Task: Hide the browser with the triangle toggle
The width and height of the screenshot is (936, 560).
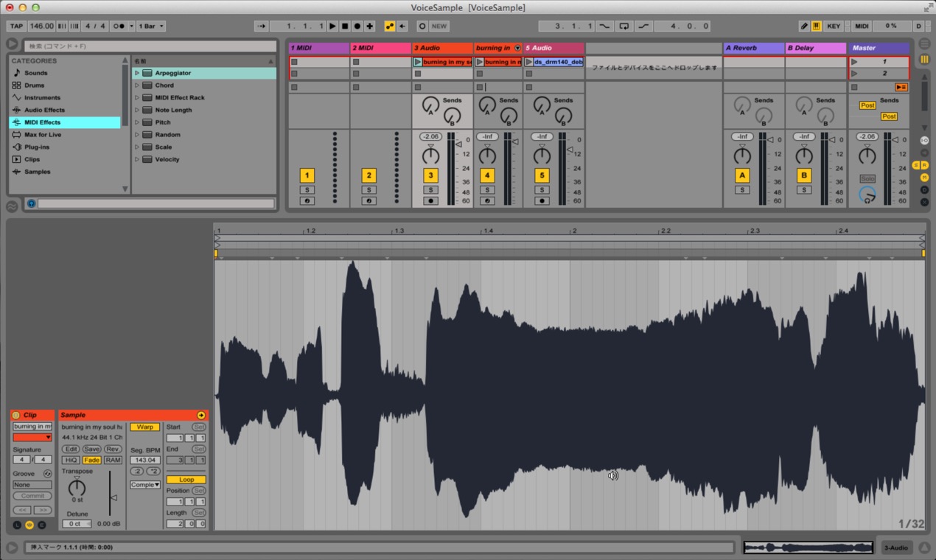Action: tap(12, 44)
